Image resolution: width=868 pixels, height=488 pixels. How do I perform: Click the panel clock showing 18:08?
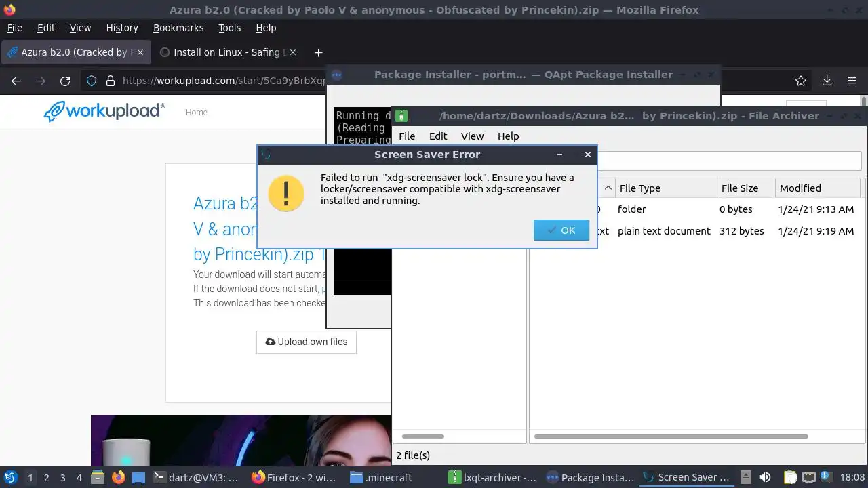(852, 477)
